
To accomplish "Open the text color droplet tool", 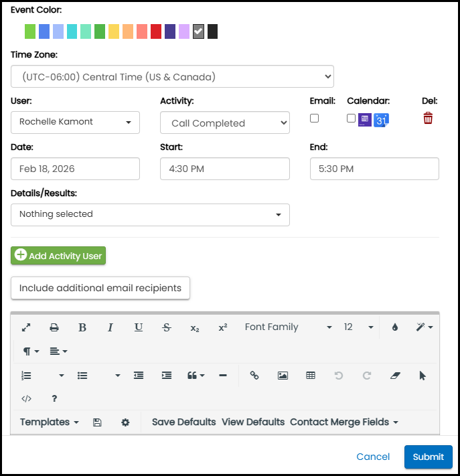I will click(395, 327).
